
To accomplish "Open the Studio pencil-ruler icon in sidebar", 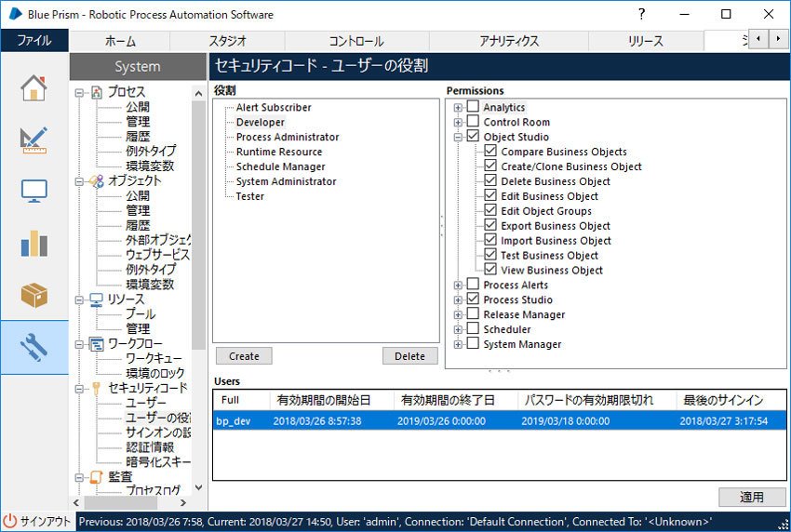I will coord(34,140).
